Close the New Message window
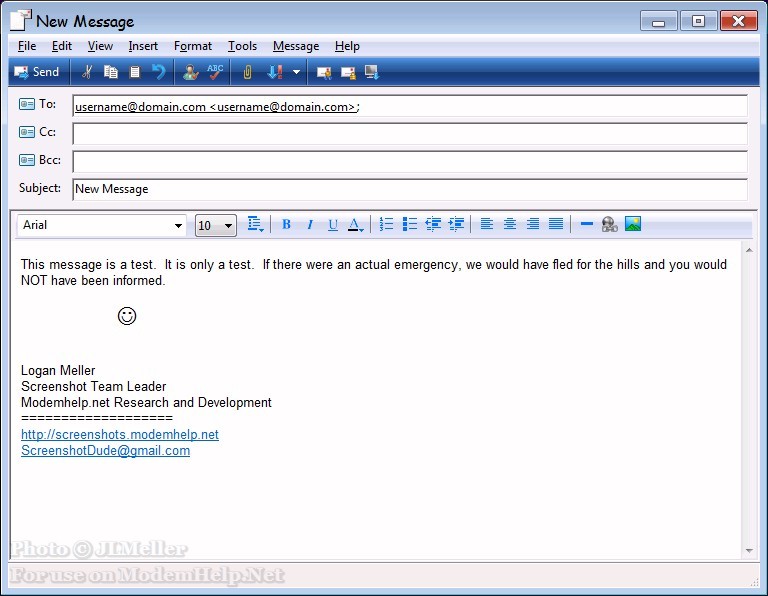 [x=739, y=22]
